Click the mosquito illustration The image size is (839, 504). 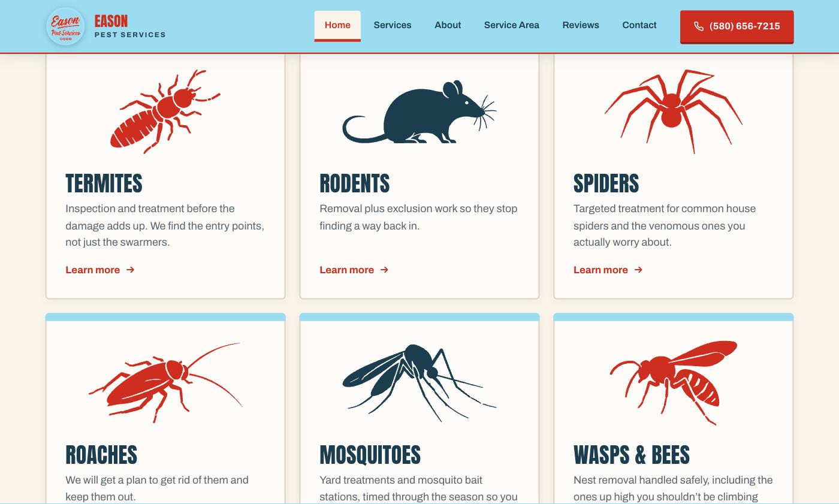coord(419,383)
